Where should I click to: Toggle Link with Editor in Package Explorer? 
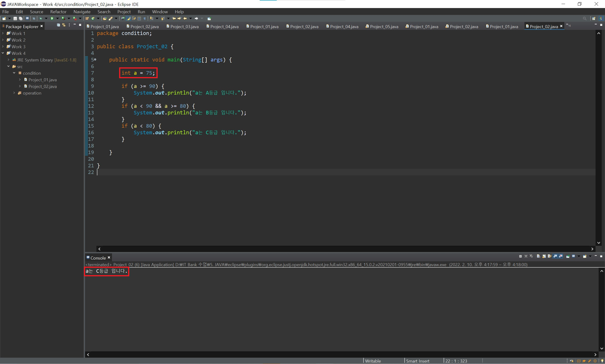click(x=64, y=25)
